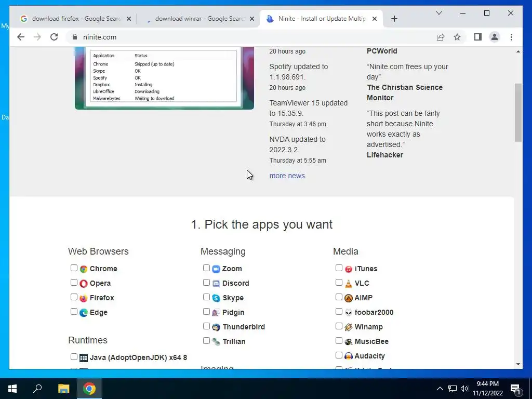Click the scrollbar down arrow
This screenshot has height=399, width=532.
(518, 364)
